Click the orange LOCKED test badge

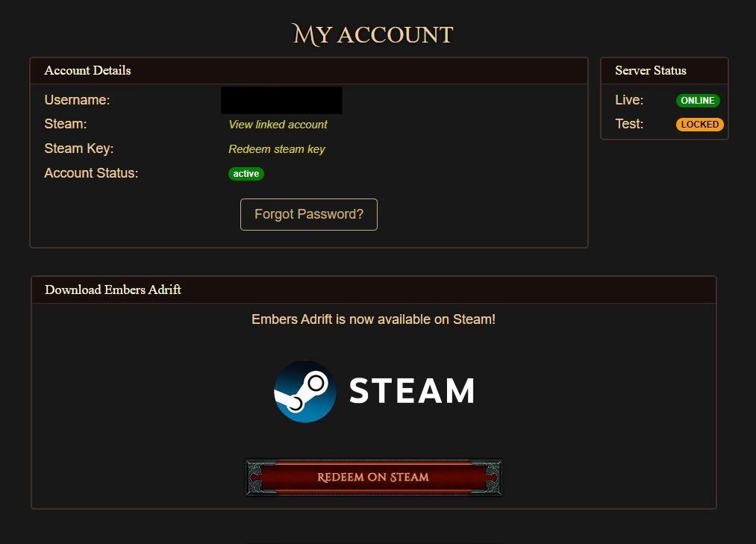point(699,125)
